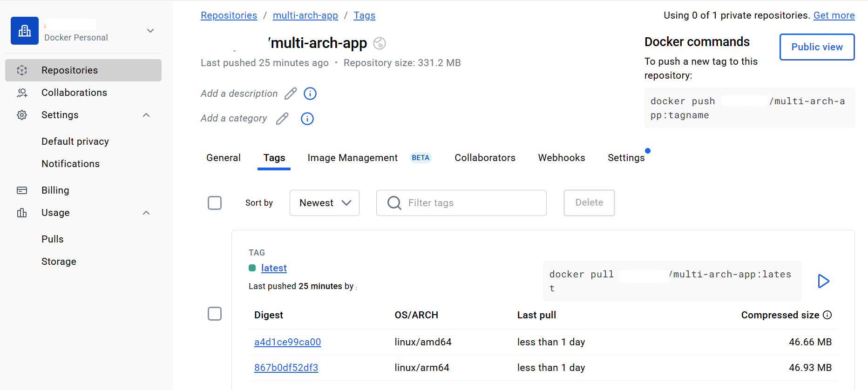The image size is (868, 390).
Task: Open Repositories breadcrumb link
Action: (229, 15)
